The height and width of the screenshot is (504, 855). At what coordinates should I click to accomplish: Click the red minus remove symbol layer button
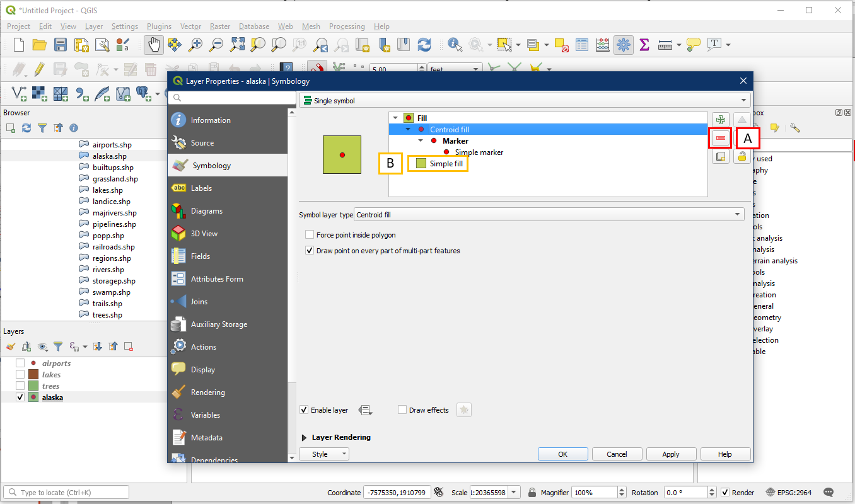(721, 138)
